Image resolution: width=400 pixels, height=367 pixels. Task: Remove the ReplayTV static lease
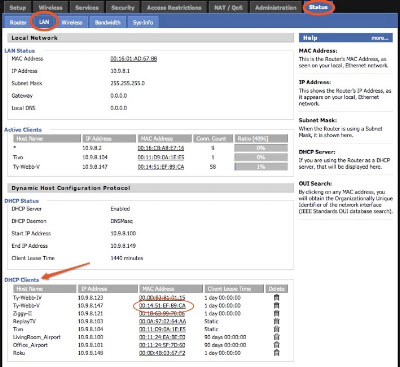(276, 321)
